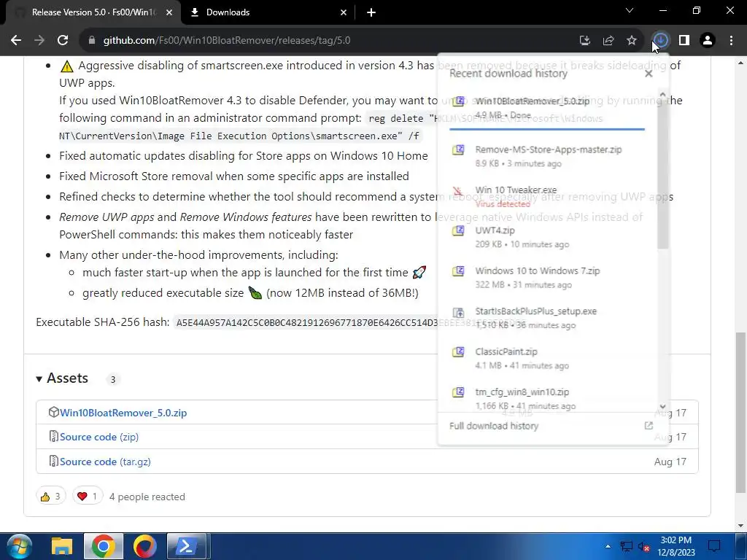747x560 pixels.
Task: Click the ClassicPaint.zip file icon
Action: pos(458,352)
